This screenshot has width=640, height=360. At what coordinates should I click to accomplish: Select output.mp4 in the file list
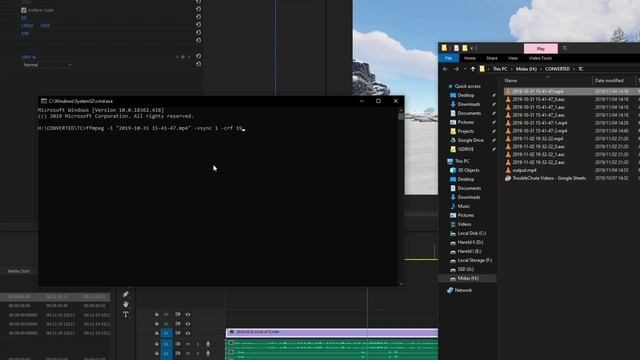coord(524,170)
